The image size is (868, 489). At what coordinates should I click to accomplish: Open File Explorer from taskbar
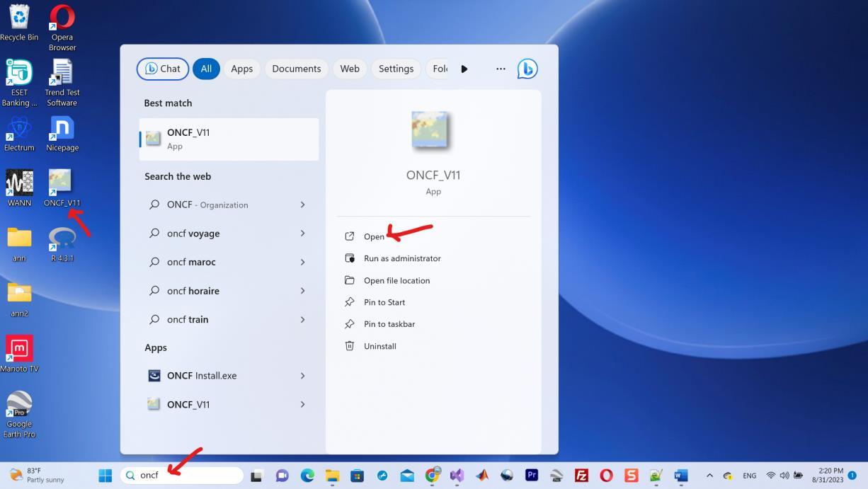click(333, 475)
